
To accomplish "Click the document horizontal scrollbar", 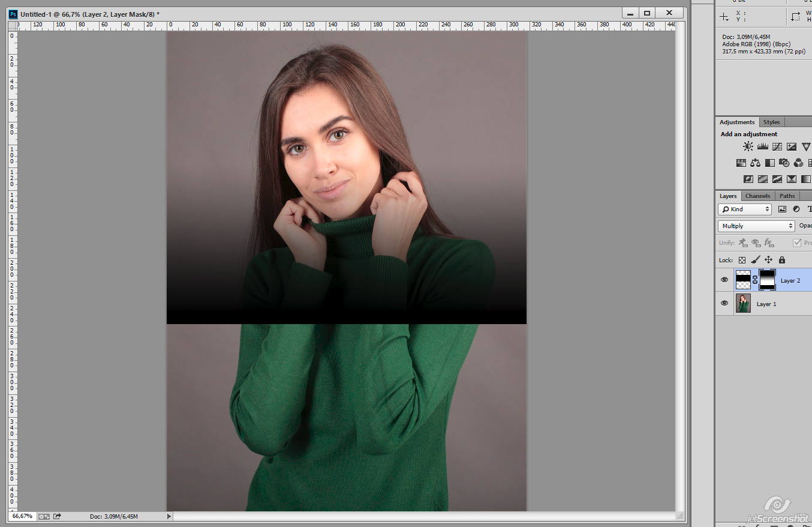I will coord(424,516).
